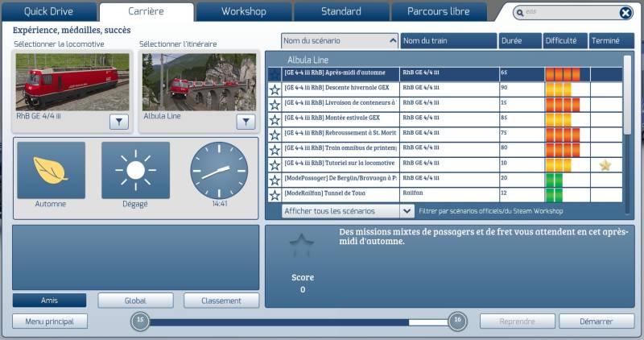Choose the Dégagé sunny weather icon

pos(135,170)
